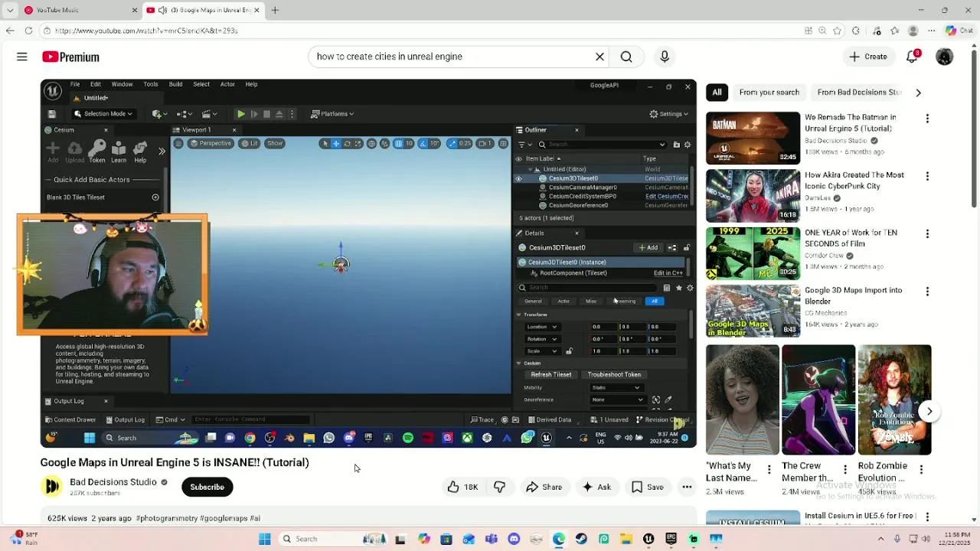Start voice search with the microphone

(665, 57)
